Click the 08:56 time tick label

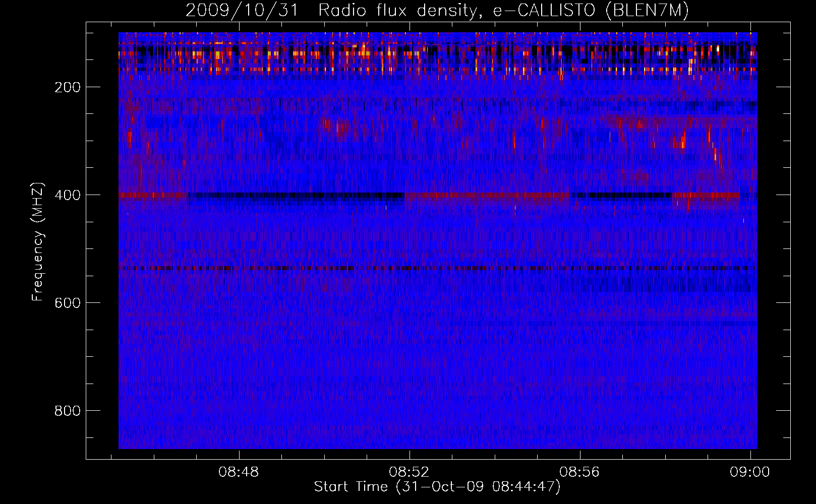click(x=579, y=472)
